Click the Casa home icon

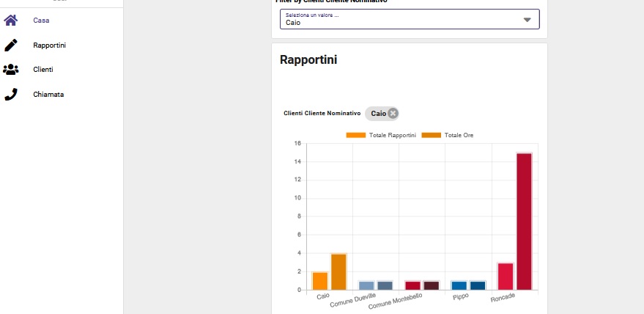coord(11,20)
